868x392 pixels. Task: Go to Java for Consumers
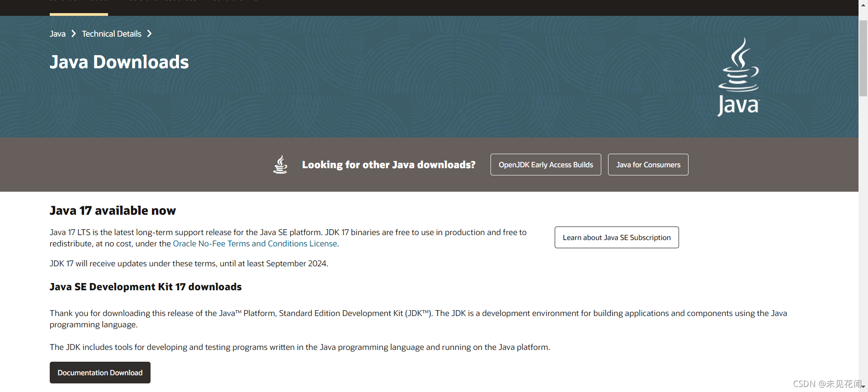pos(648,165)
